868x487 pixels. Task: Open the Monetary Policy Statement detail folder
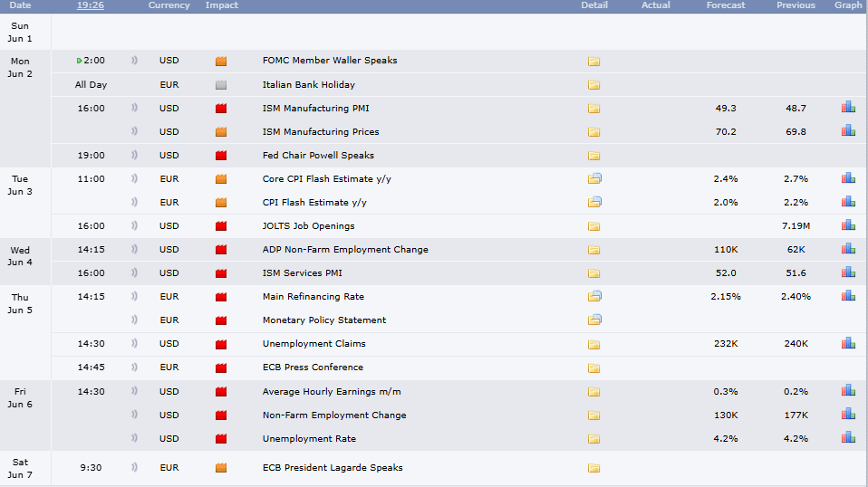click(x=594, y=320)
